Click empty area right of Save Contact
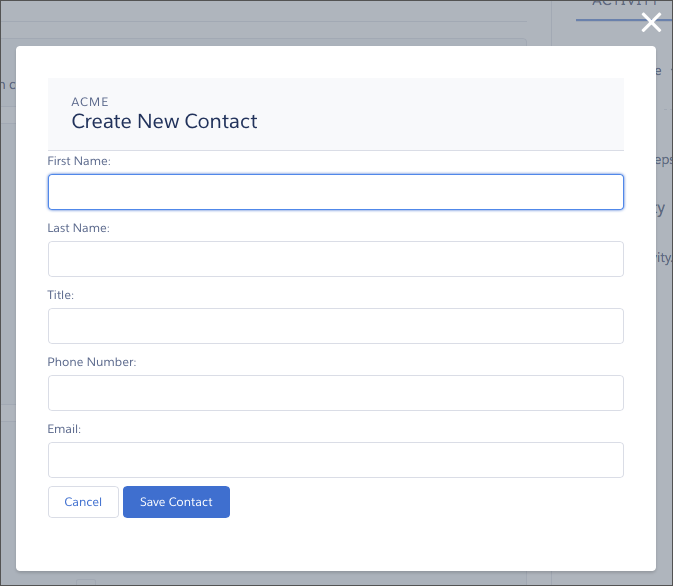This screenshot has width=673, height=586. pos(430,502)
